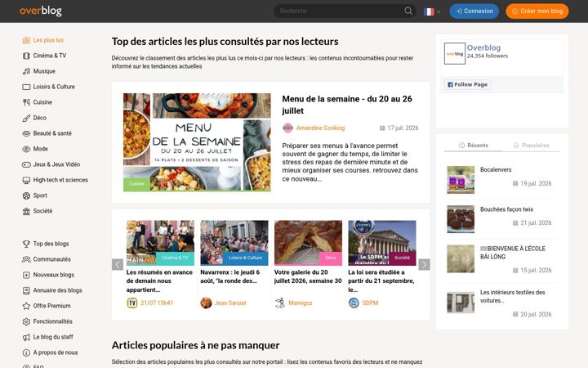Open Menu de la semaine article title
The image size is (588, 368).
click(347, 105)
